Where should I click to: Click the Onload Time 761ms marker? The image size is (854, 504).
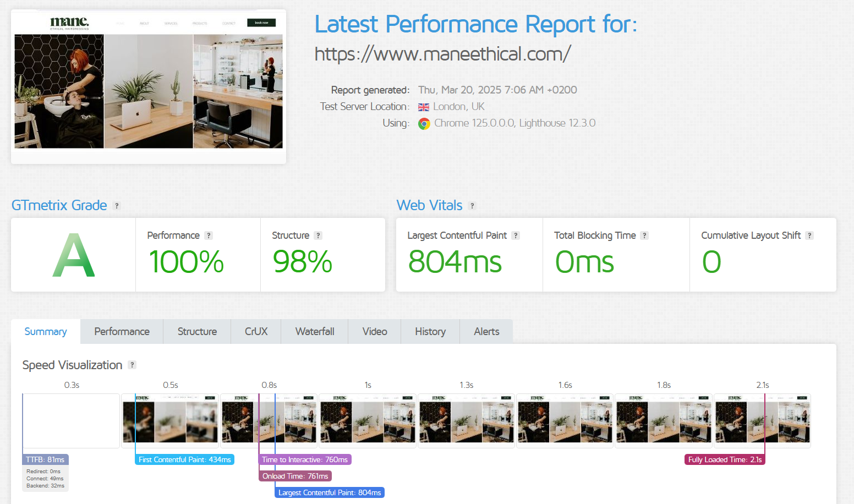tap(295, 476)
